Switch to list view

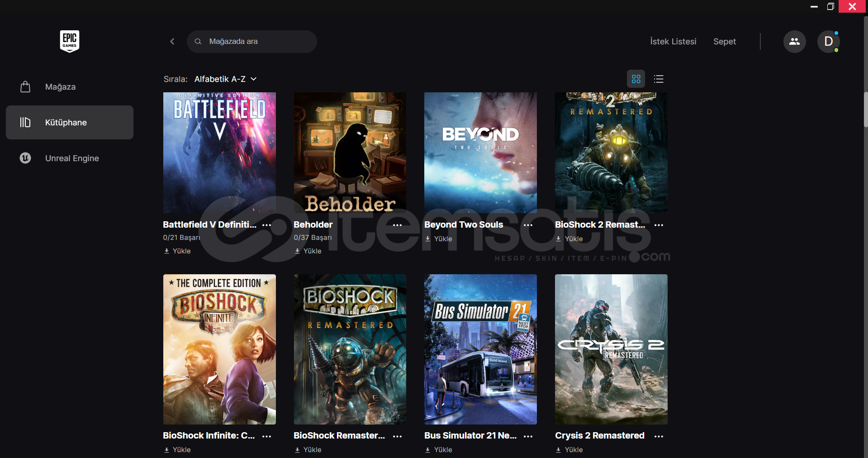[659, 79]
